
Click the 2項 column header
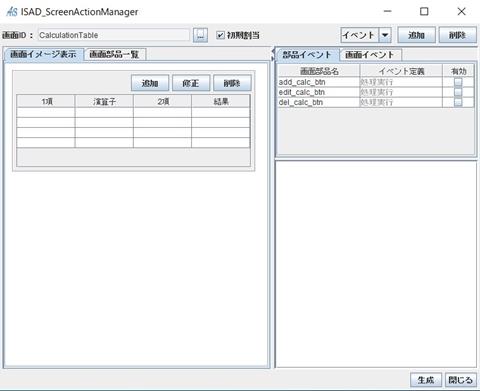click(x=163, y=101)
